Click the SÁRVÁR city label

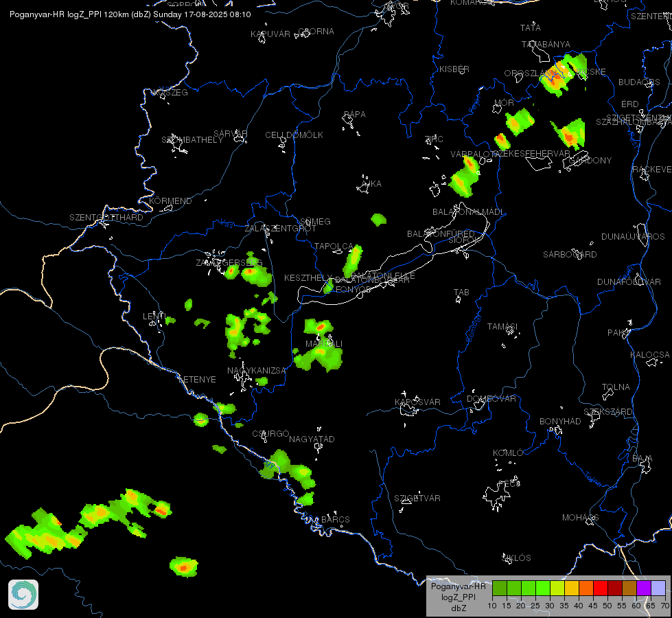(x=231, y=134)
